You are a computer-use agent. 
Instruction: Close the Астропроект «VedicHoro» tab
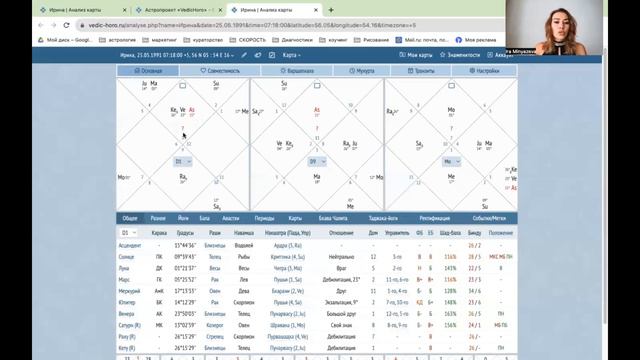pos(220,10)
